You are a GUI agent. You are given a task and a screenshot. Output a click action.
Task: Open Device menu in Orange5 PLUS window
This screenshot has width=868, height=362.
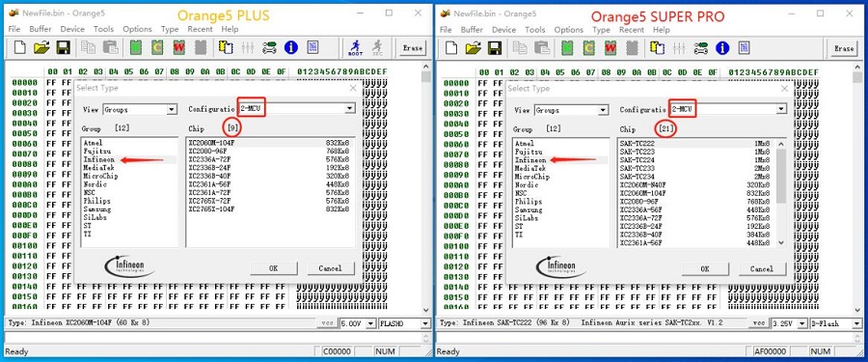[x=72, y=29]
